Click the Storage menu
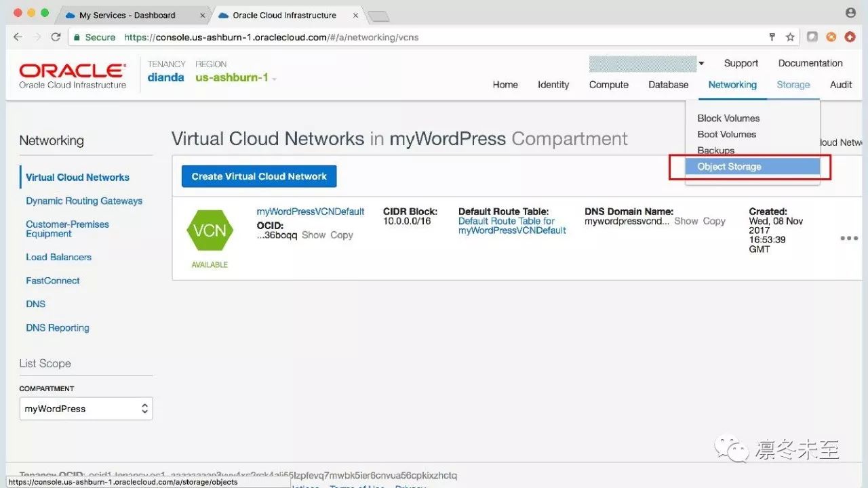The height and width of the screenshot is (488, 868). point(793,85)
